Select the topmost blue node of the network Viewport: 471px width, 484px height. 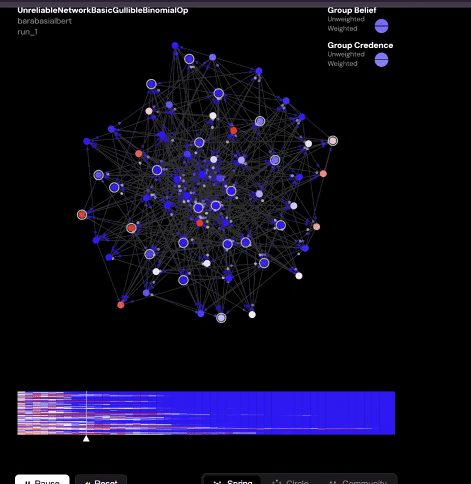click(x=175, y=46)
